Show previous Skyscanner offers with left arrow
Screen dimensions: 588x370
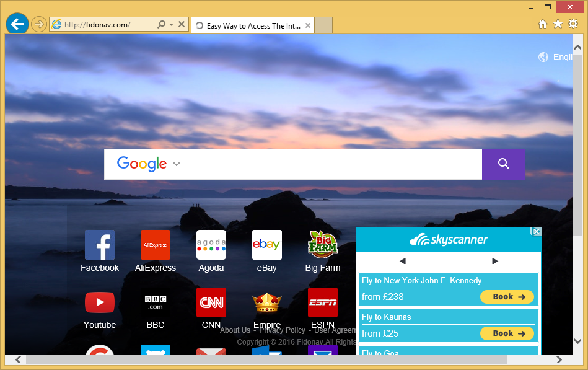(403, 261)
